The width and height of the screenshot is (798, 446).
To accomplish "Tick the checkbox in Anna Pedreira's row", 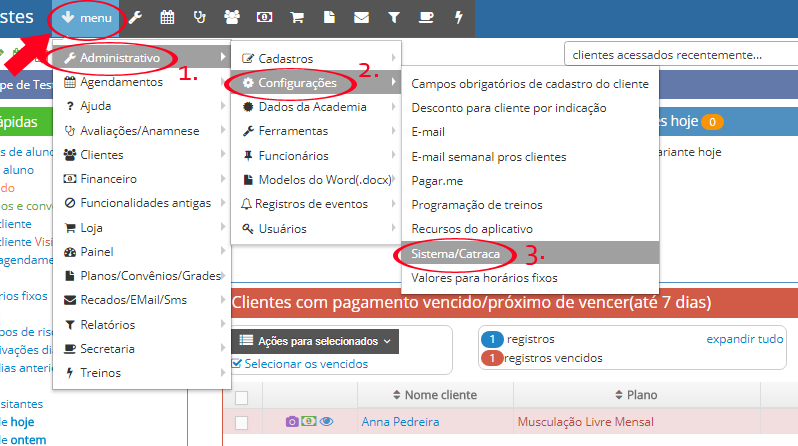I will (x=241, y=423).
